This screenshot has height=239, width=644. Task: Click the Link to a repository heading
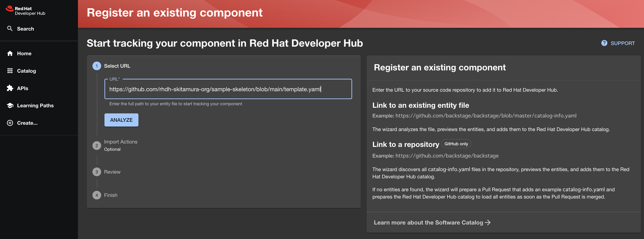click(x=405, y=144)
